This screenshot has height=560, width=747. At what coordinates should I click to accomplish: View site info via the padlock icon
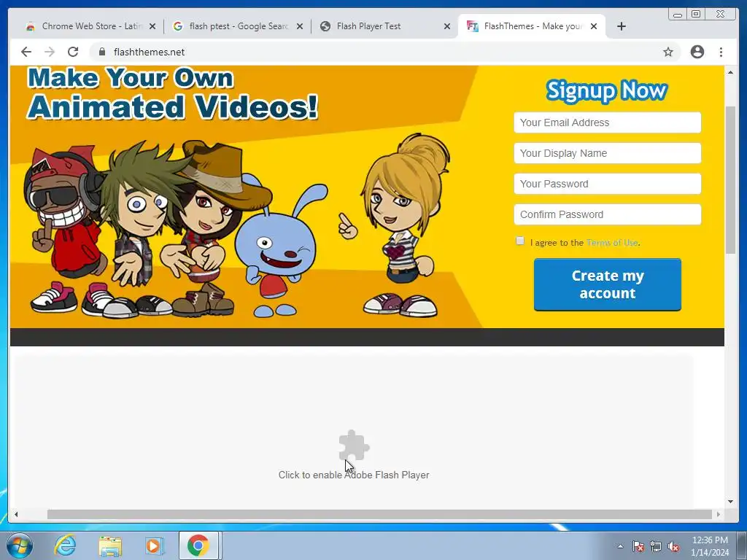point(102,52)
